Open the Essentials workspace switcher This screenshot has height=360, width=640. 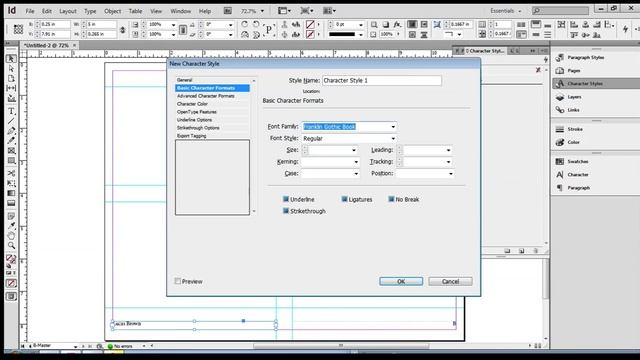click(x=505, y=11)
